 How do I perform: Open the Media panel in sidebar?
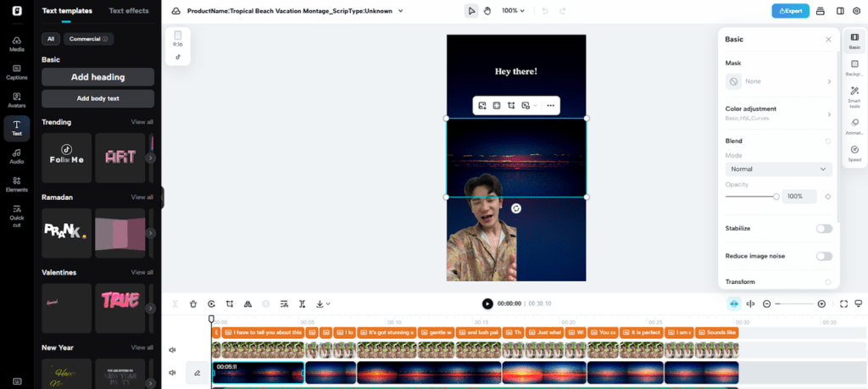click(16, 43)
